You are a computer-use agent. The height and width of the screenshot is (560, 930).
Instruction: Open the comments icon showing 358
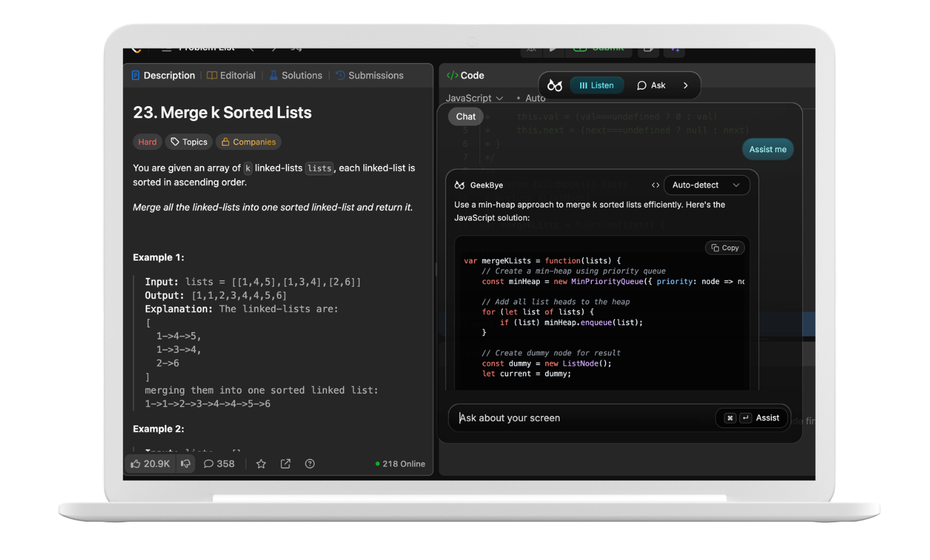(x=218, y=463)
